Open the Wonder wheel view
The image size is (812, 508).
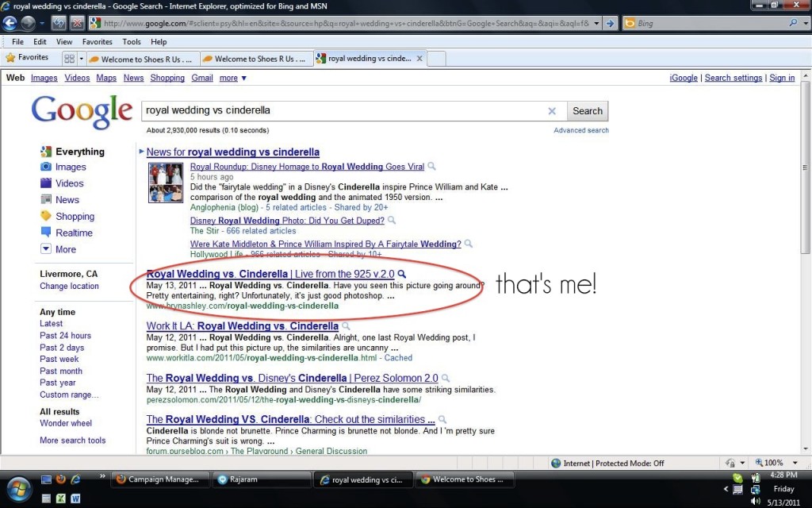tap(66, 423)
